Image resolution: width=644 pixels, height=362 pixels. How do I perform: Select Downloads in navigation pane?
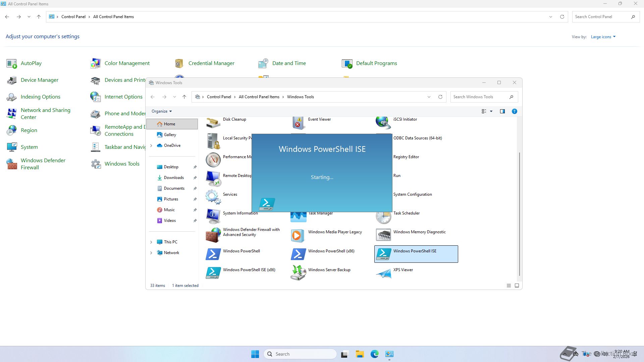coord(173,178)
